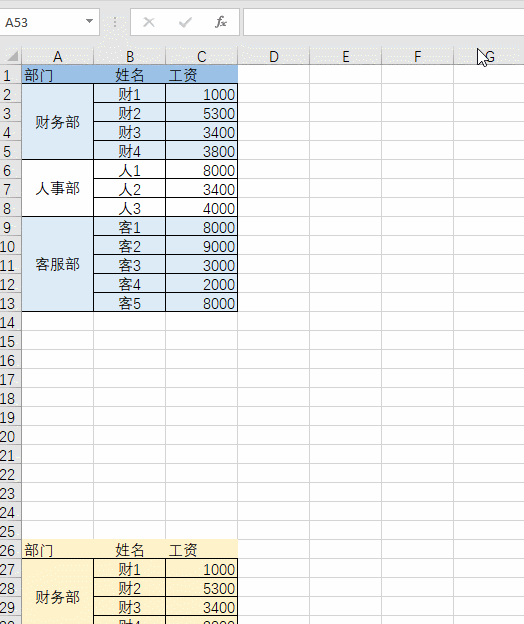Click salary cell 3800 in row 5

pos(202,151)
